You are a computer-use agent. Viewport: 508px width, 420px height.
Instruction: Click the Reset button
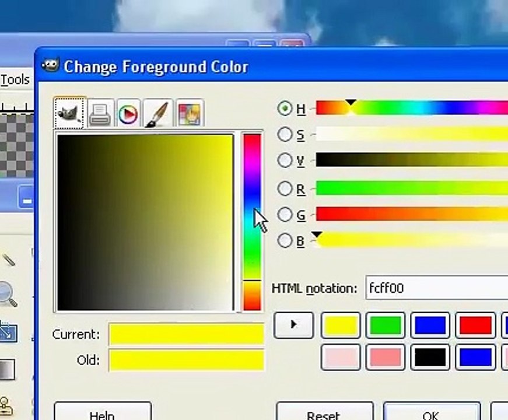click(325, 412)
